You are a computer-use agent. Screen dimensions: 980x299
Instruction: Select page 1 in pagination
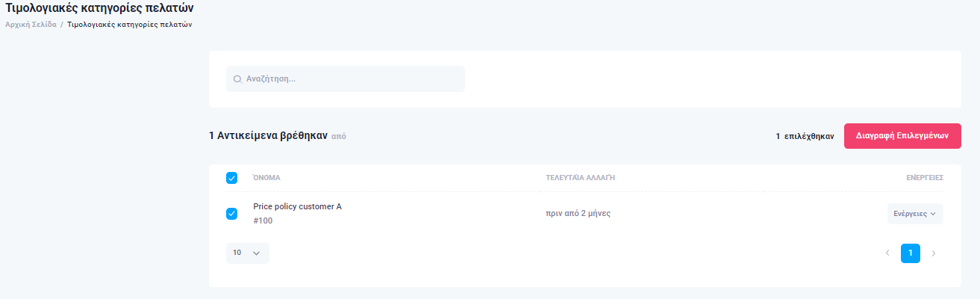tap(910, 253)
